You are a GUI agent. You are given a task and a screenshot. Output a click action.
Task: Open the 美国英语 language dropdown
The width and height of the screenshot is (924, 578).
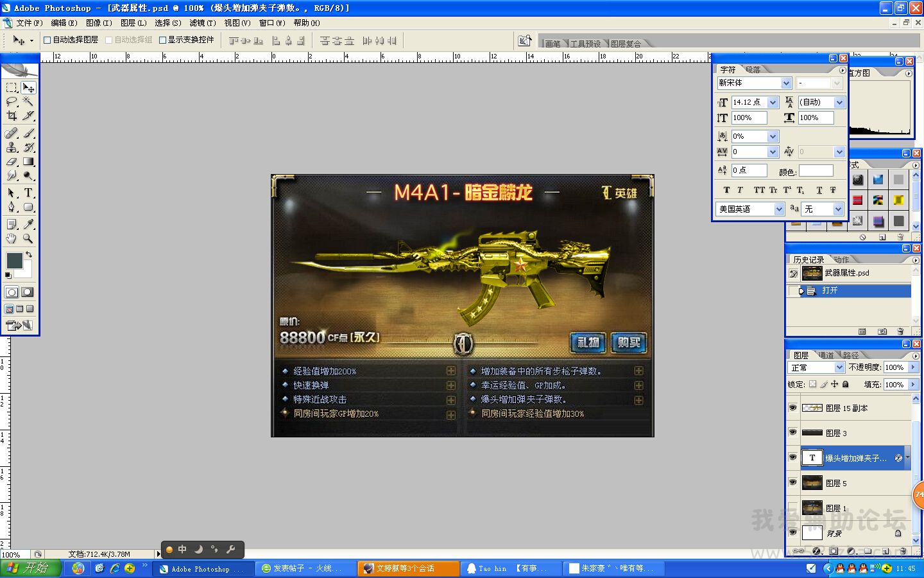pyautogui.click(x=779, y=209)
